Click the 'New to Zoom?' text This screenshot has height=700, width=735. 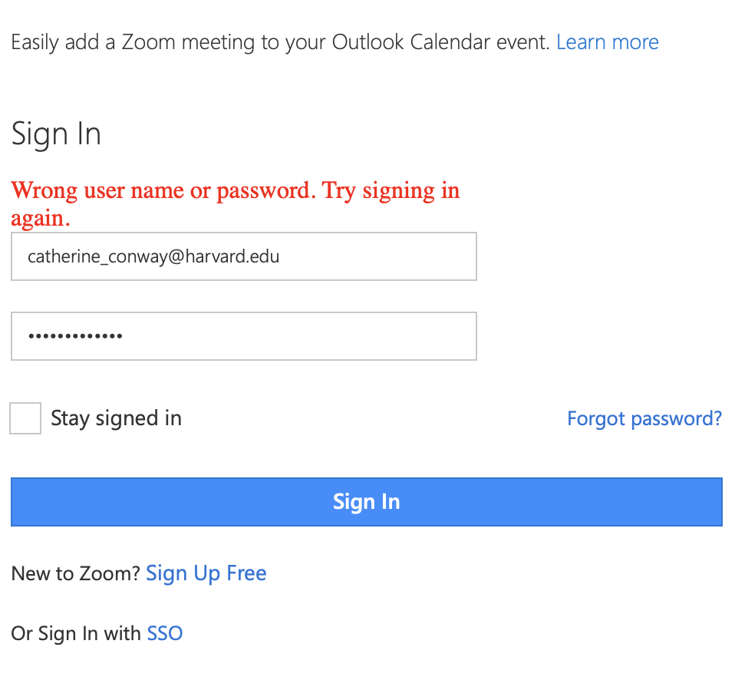75,573
